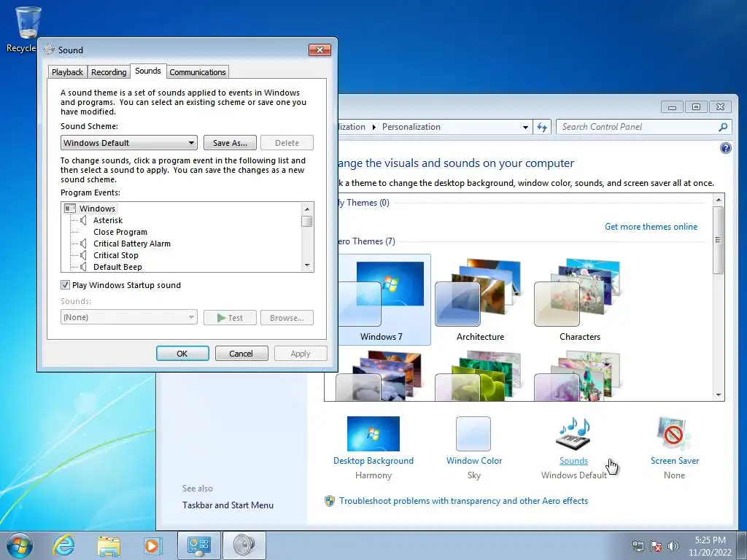
Task: Click the Save As button
Action: coord(230,143)
